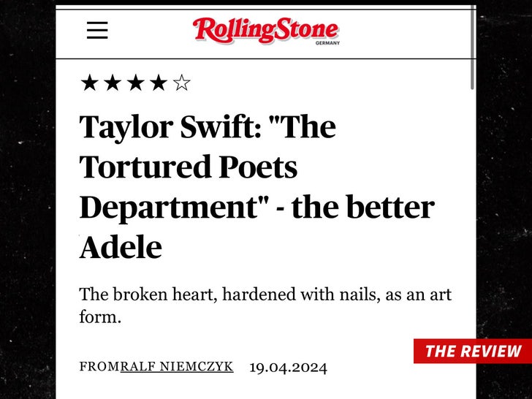Click the word "Adele" in headline
The image size is (532, 399).
(121, 248)
